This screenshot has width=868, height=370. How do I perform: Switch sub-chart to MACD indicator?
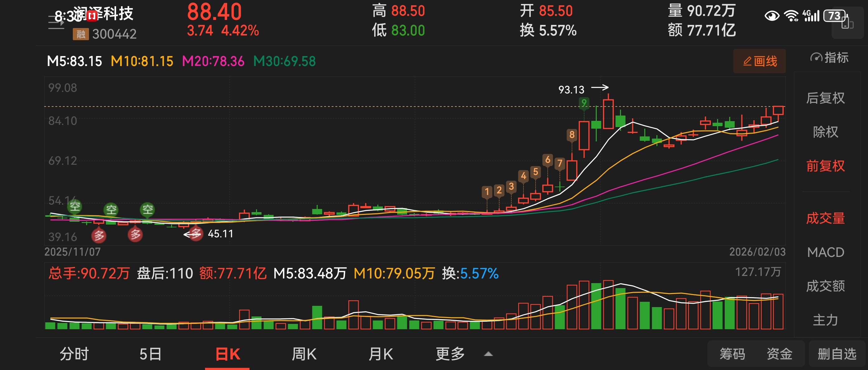[x=825, y=252]
